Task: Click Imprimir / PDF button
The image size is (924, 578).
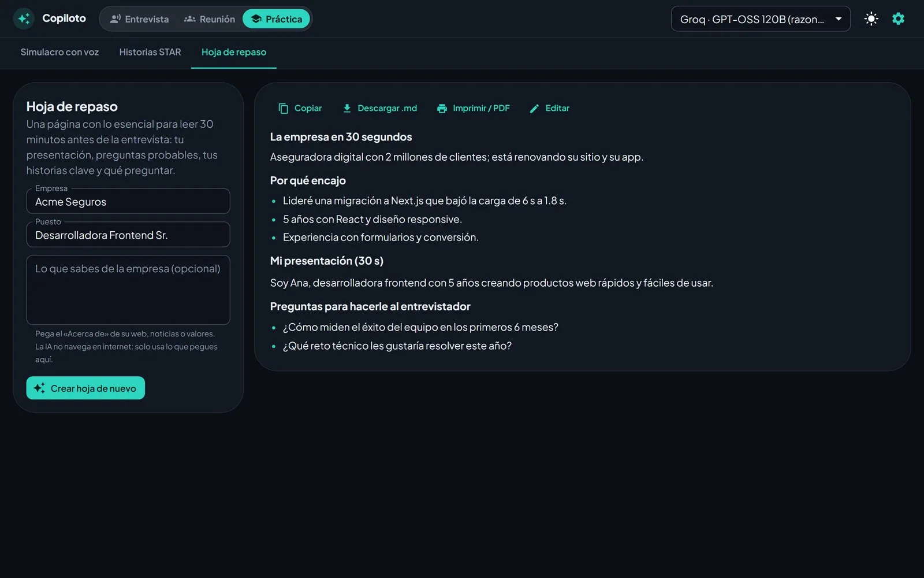Action: click(474, 108)
